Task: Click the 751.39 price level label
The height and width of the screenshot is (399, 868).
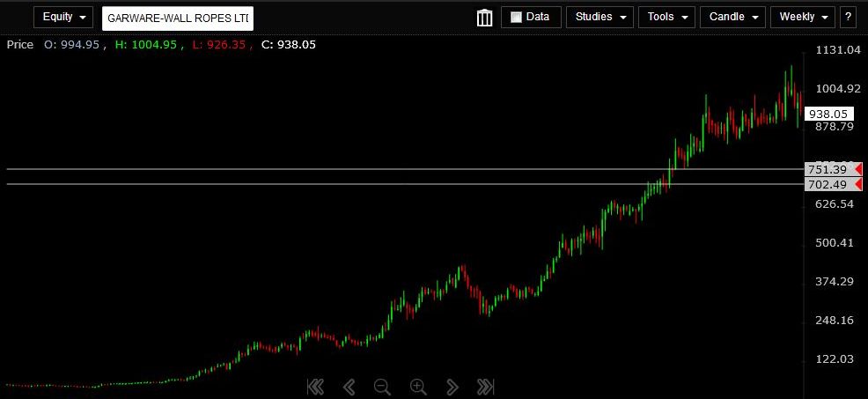Action: tap(827, 169)
